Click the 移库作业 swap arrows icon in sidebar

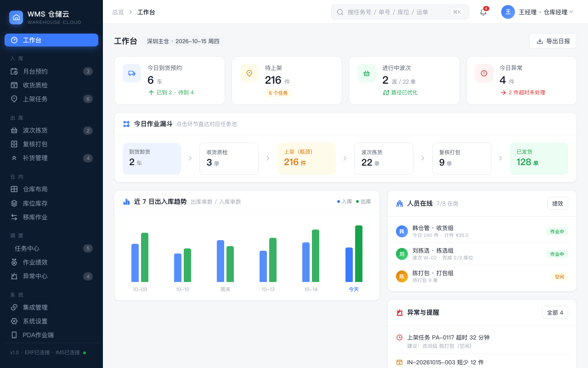tap(14, 217)
